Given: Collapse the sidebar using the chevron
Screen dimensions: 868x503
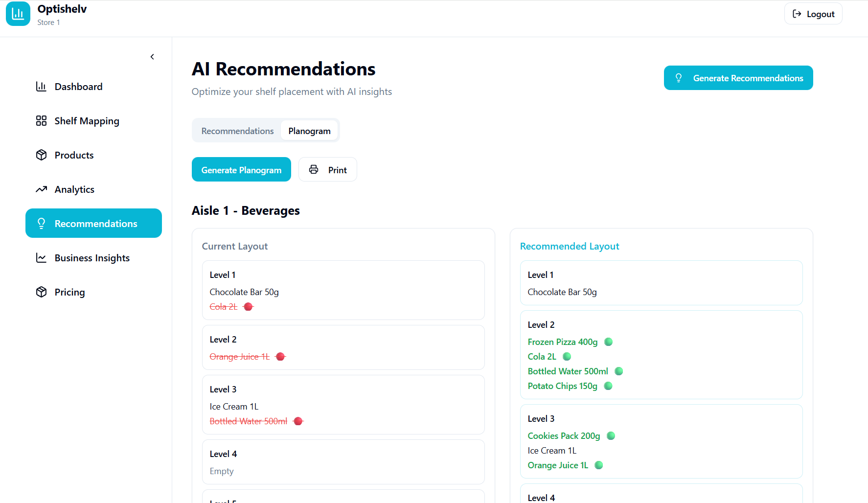Looking at the screenshot, I should [x=152, y=57].
